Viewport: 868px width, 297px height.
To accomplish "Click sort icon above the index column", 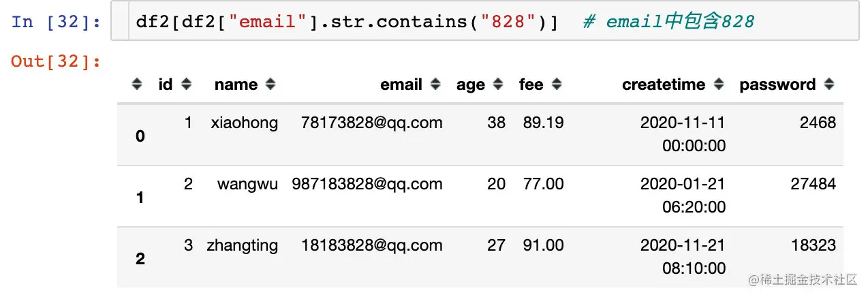I will click(137, 84).
